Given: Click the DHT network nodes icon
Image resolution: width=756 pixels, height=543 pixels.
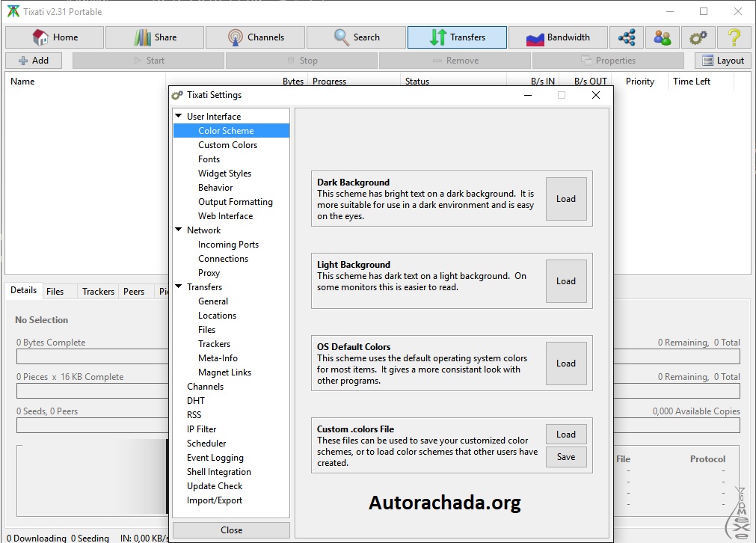Looking at the screenshot, I should click(x=627, y=37).
